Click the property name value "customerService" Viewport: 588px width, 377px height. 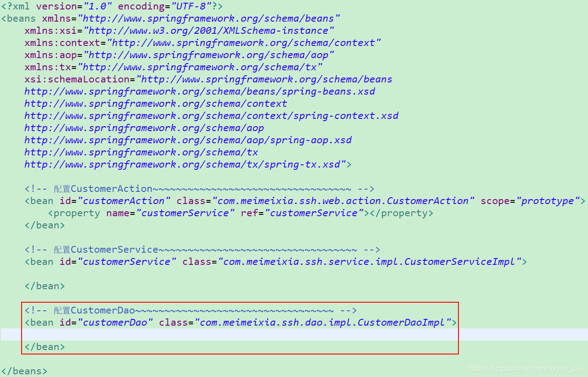click(x=185, y=213)
